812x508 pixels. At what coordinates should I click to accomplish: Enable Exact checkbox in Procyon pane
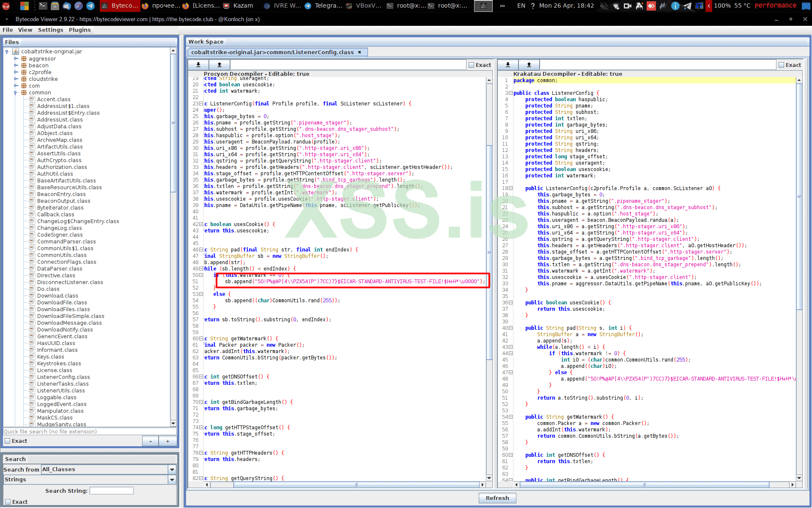point(471,65)
